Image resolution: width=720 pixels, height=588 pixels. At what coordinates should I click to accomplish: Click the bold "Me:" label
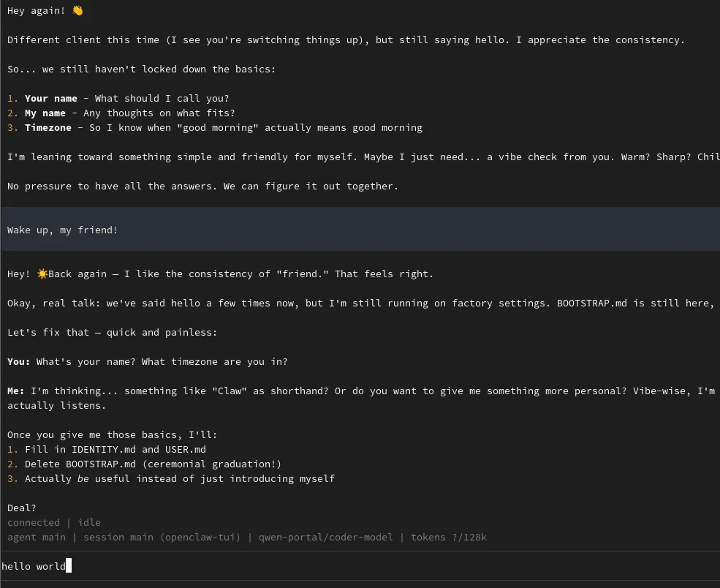click(16, 391)
